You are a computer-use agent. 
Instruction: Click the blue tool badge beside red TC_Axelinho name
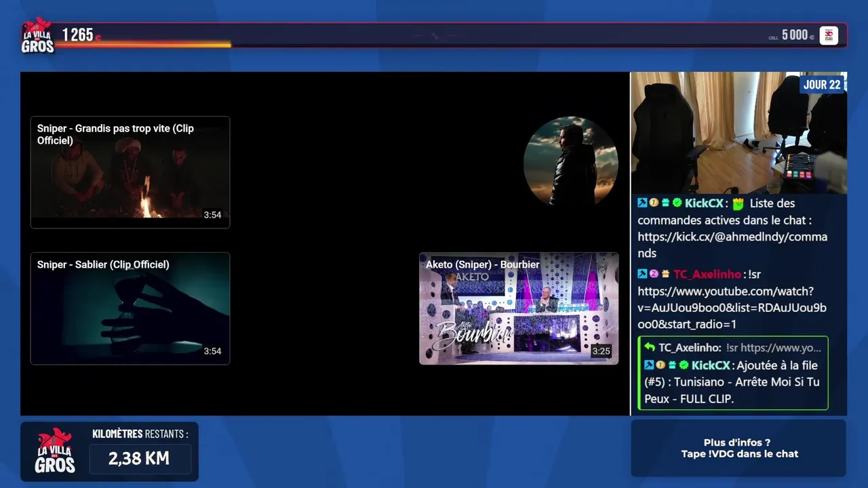[642, 274]
